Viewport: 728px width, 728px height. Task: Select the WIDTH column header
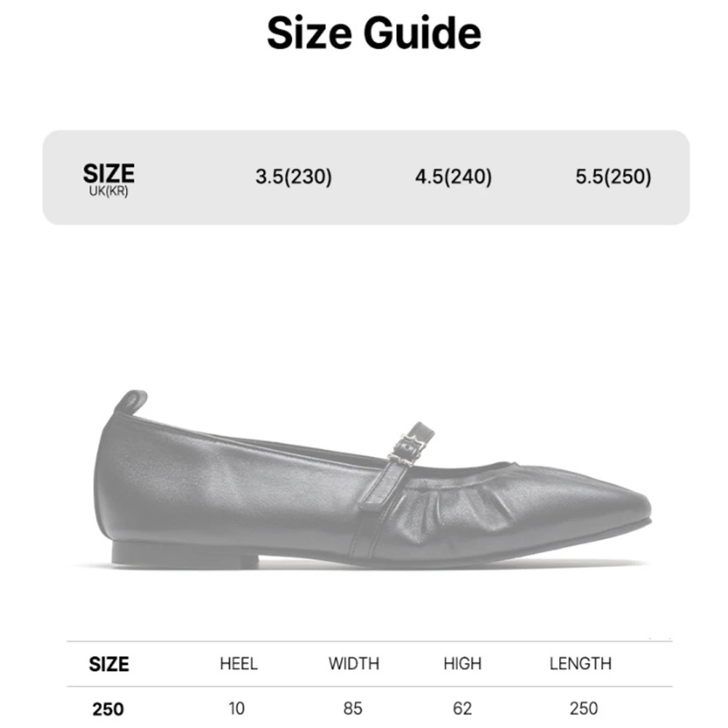pos(354,664)
